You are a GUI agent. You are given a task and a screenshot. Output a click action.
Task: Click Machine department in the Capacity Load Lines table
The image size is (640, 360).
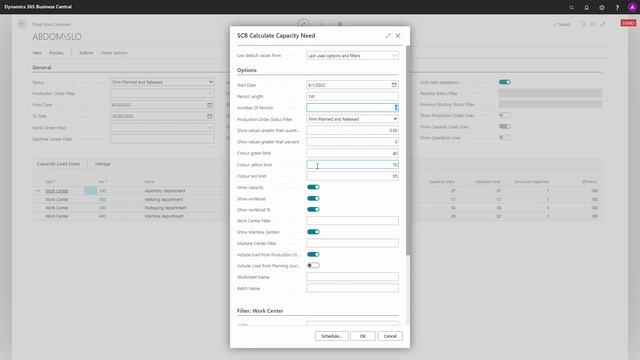(x=164, y=216)
